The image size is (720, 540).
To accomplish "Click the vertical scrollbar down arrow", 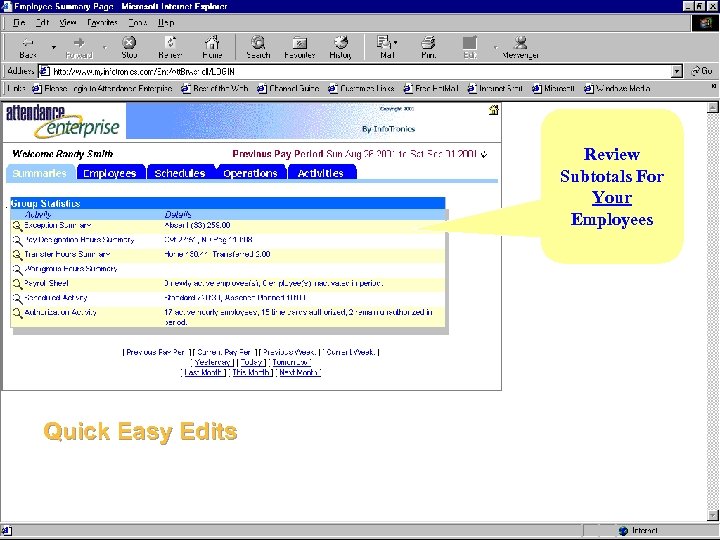I will click(713, 515).
